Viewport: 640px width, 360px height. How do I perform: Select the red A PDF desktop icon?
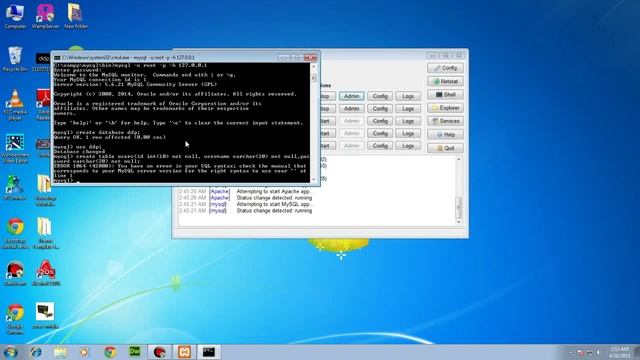coord(46,273)
